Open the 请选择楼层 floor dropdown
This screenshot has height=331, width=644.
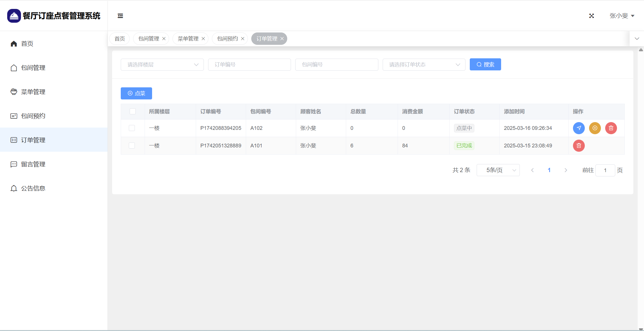[162, 65]
